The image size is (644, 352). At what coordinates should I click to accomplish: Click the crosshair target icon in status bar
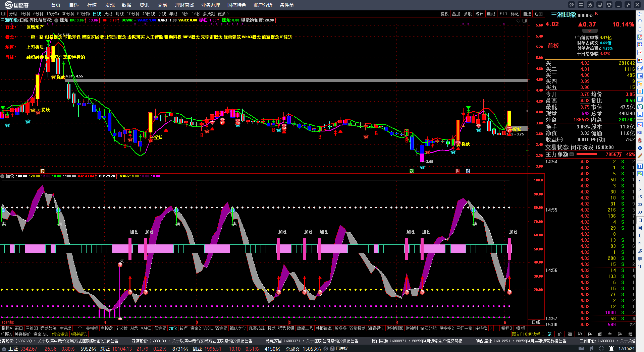[601, 349]
